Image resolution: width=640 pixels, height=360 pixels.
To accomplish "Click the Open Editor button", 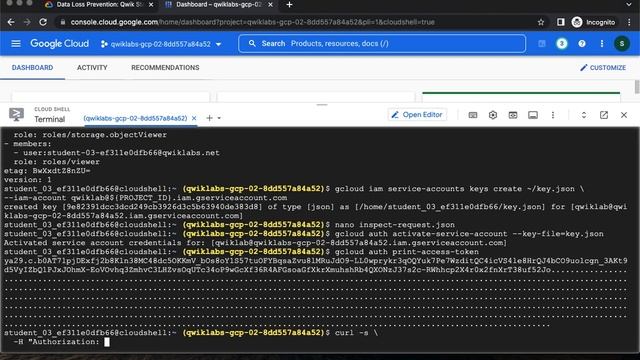I will 417,115.
